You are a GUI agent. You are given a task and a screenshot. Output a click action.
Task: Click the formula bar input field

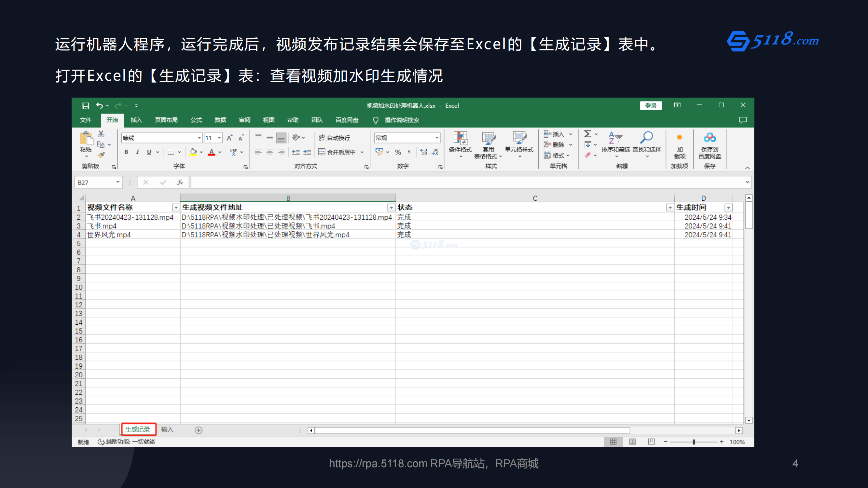(467, 183)
